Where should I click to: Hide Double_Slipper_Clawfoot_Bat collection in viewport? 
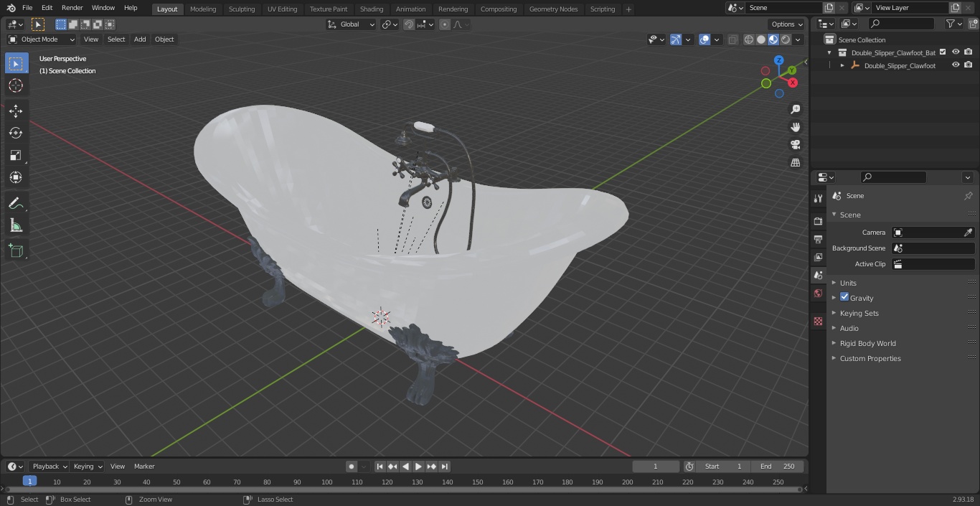[x=956, y=52]
